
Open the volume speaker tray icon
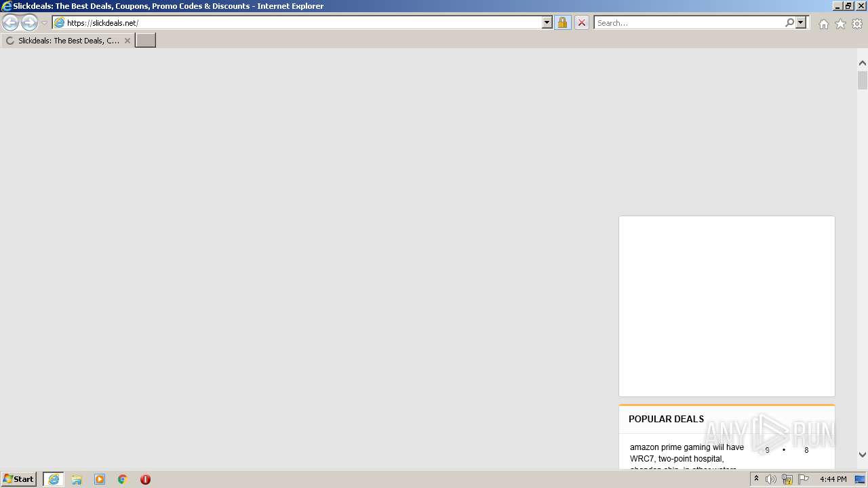[x=771, y=479]
